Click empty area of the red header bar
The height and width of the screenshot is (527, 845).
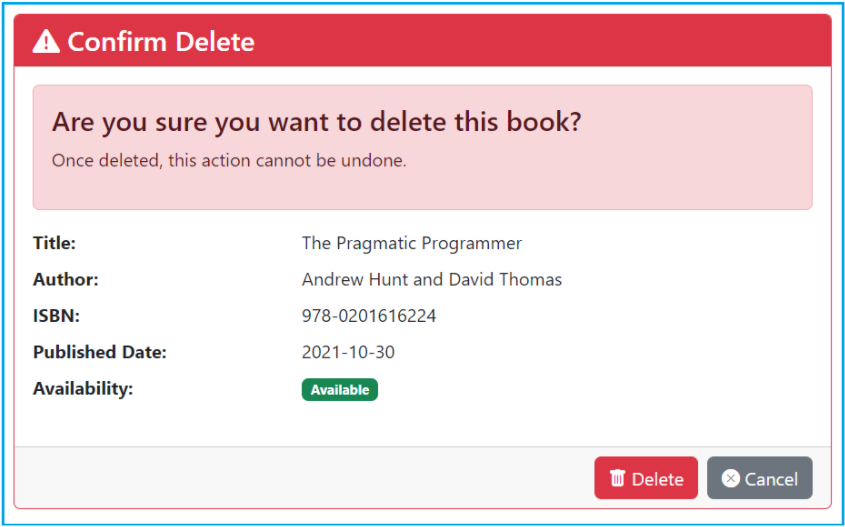click(x=550, y=42)
